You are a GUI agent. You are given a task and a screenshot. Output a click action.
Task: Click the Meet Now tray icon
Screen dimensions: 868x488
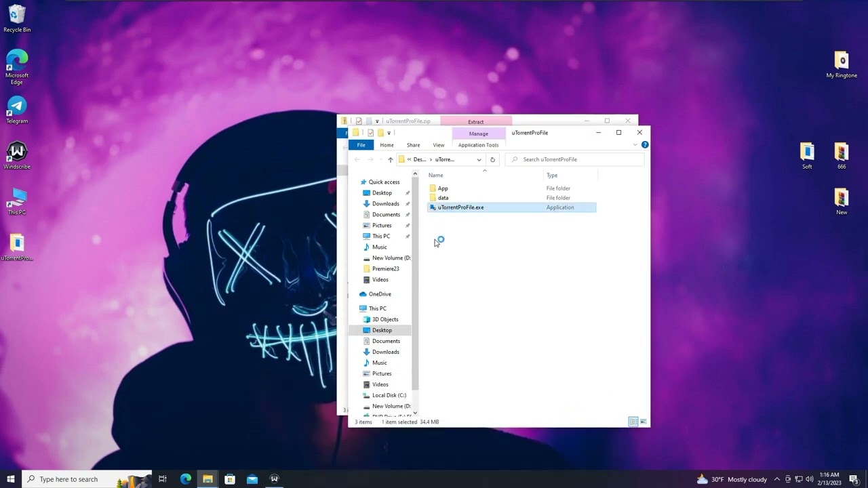(x=788, y=479)
